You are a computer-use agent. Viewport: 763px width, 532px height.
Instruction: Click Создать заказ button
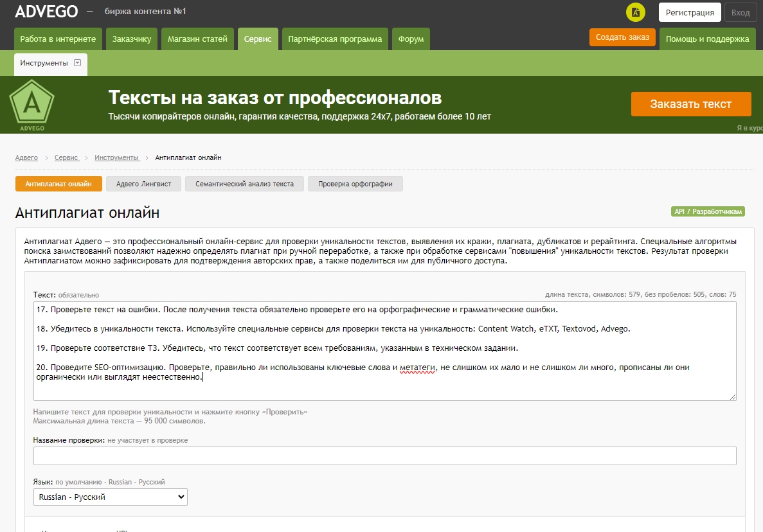[x=622, y=37]
